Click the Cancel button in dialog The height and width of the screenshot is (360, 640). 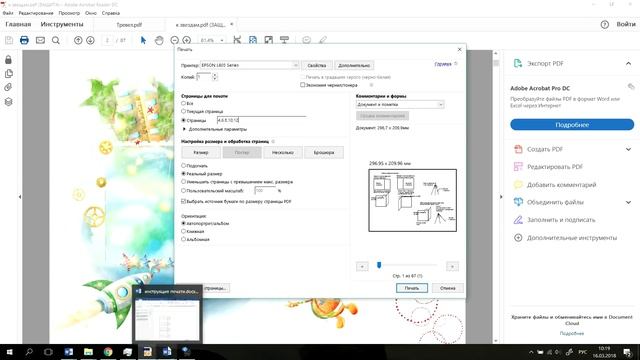[x=448, y=288]
